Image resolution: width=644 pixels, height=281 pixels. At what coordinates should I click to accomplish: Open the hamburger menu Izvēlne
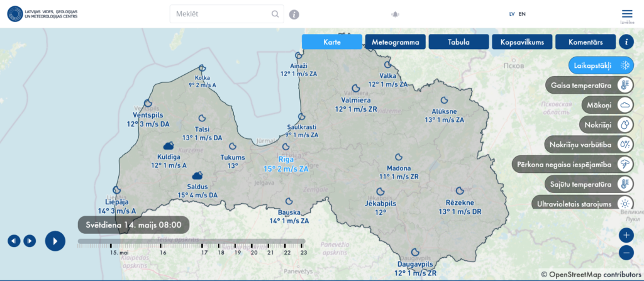point(626,14)
